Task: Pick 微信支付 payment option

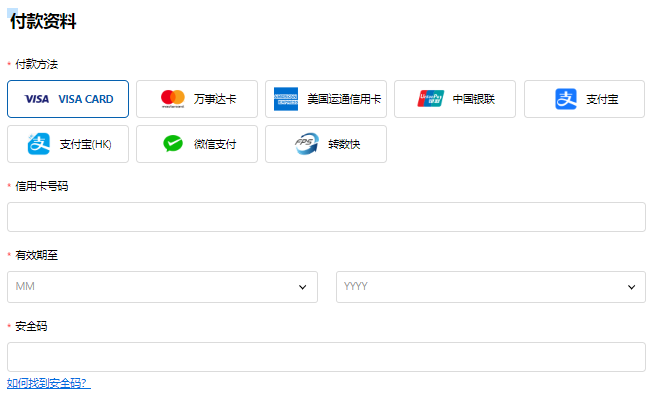Action: coord(197,144)
